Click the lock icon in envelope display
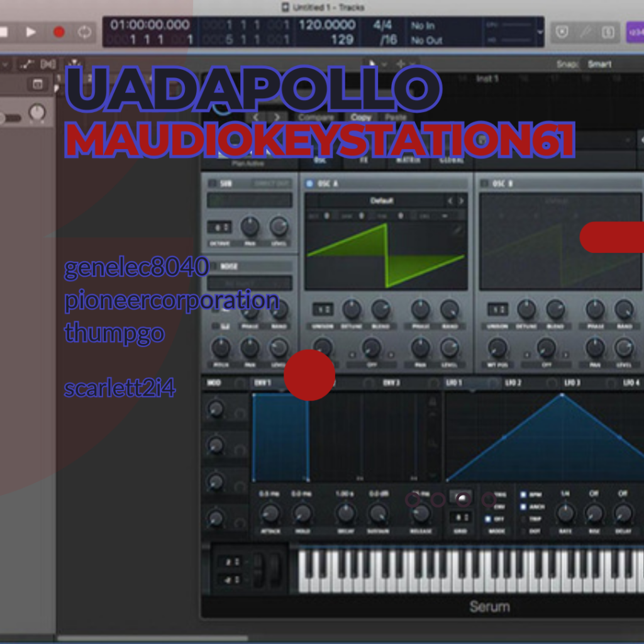Screen dimensions: 644x644 pyautogui.click(x=432, y=402)
